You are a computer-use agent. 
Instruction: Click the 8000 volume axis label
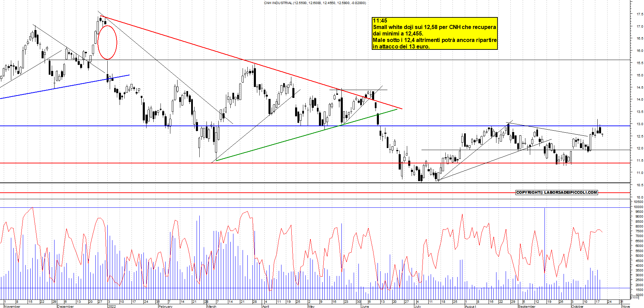pos(639,226)
